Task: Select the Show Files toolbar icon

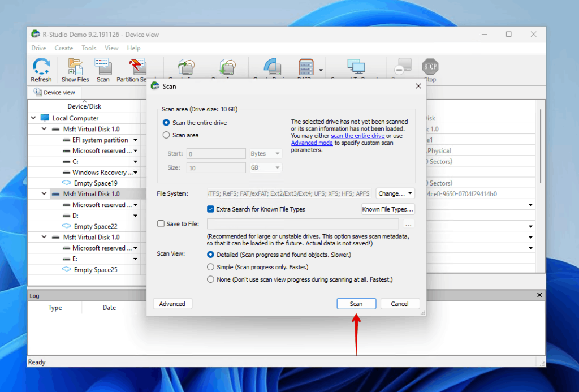Action: [x=75, y=67]
